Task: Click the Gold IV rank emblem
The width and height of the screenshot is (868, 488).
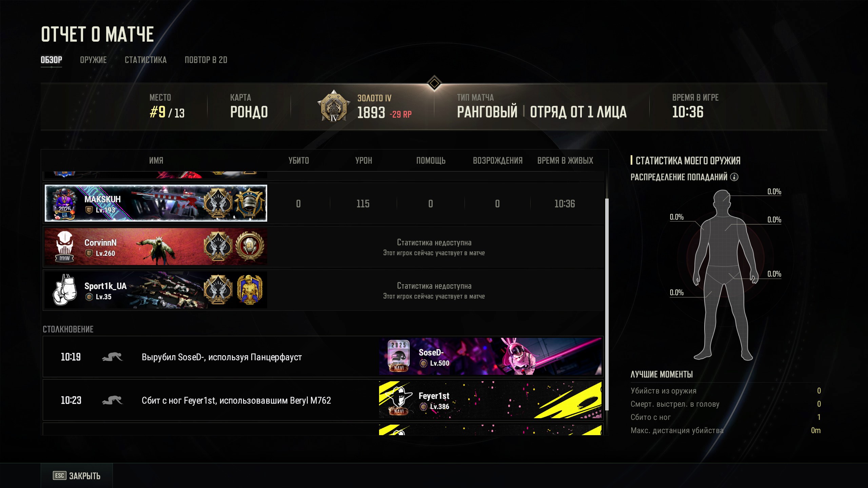Action: tap(334, 106)
